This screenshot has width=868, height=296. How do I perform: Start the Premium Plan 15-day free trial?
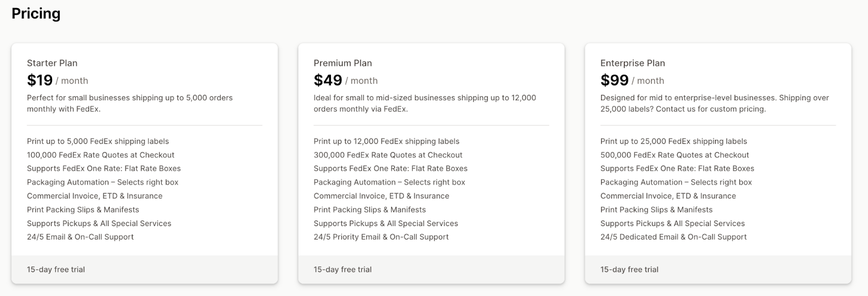pos(342,269)
